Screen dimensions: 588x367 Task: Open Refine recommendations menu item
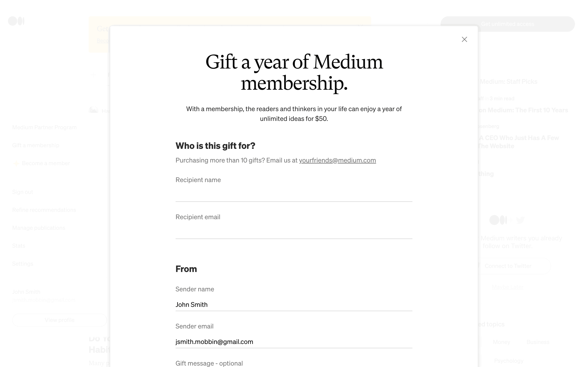coord(44,210)
